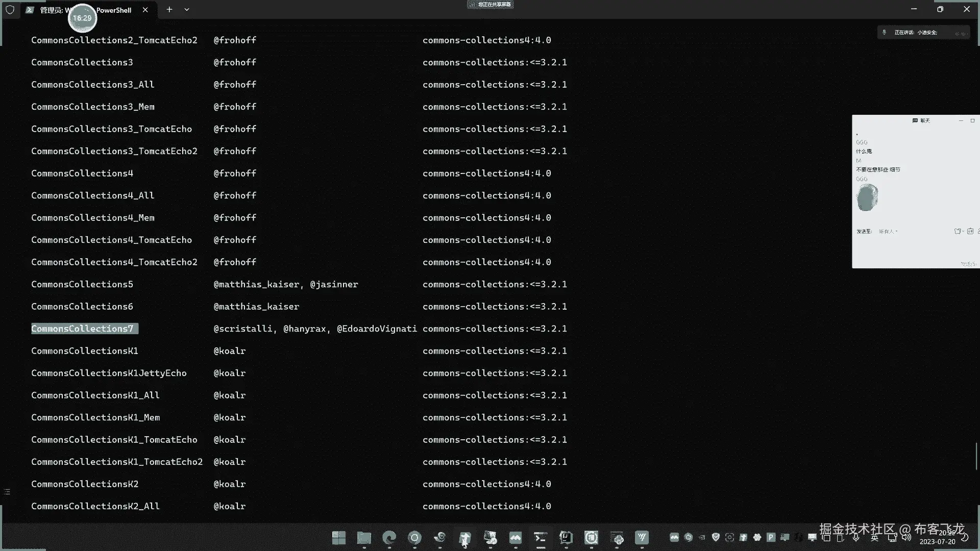
Task: Open the date and time in the tray
Action: pyautogui.click(x=938, y=538)
